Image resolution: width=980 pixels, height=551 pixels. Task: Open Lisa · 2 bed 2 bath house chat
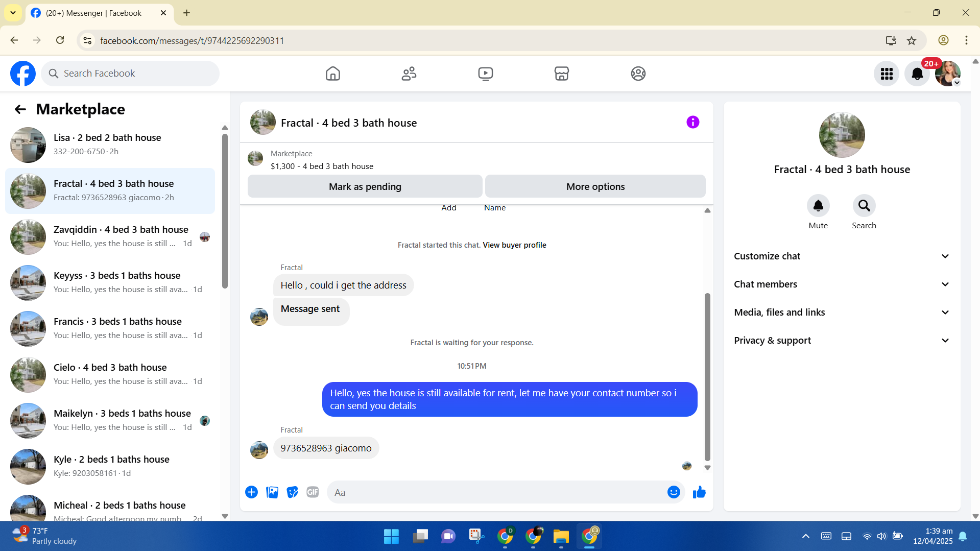point(110,145)
